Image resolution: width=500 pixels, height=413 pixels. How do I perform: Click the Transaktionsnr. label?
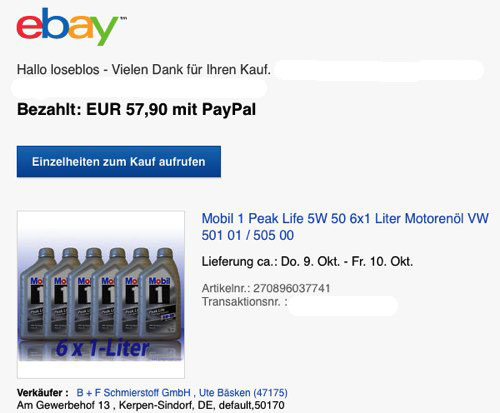245,302
